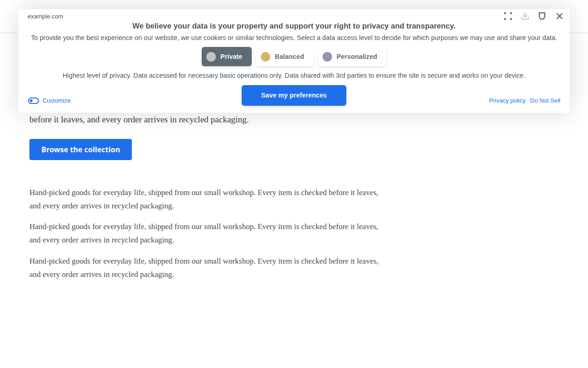
Task: Click the 'Highest level of privacy' description
Action: pos(294,75)
